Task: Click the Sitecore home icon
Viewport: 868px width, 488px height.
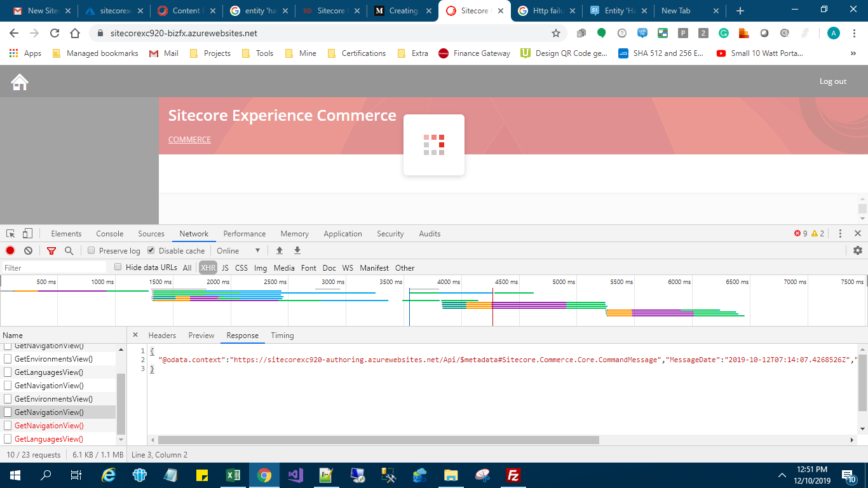Action: point(20,81)
